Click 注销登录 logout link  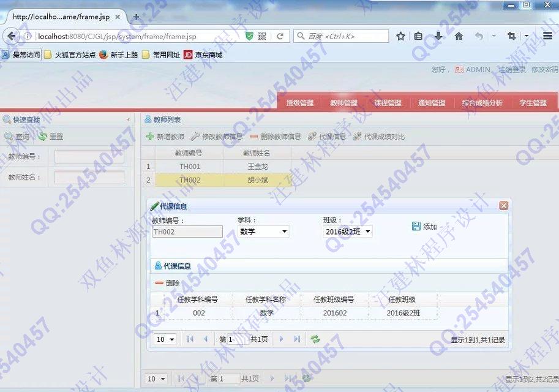[x=512, y=70]
